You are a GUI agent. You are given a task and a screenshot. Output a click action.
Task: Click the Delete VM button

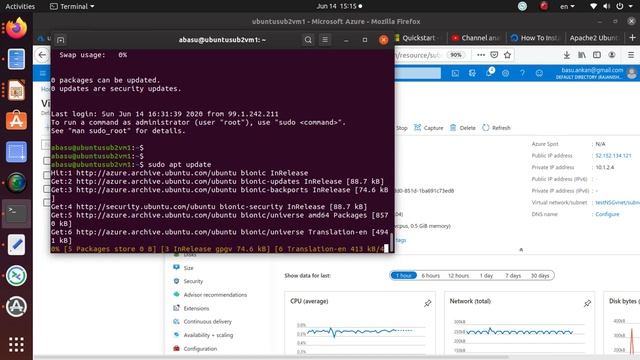(463, 128)
